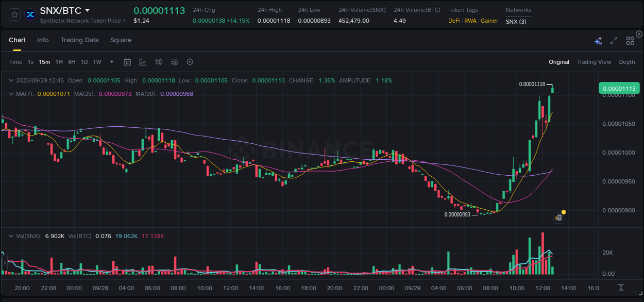The width and height of the screenshot is (644, 302).
Task: Open the chart settings
Action: [x=190, y=62]
